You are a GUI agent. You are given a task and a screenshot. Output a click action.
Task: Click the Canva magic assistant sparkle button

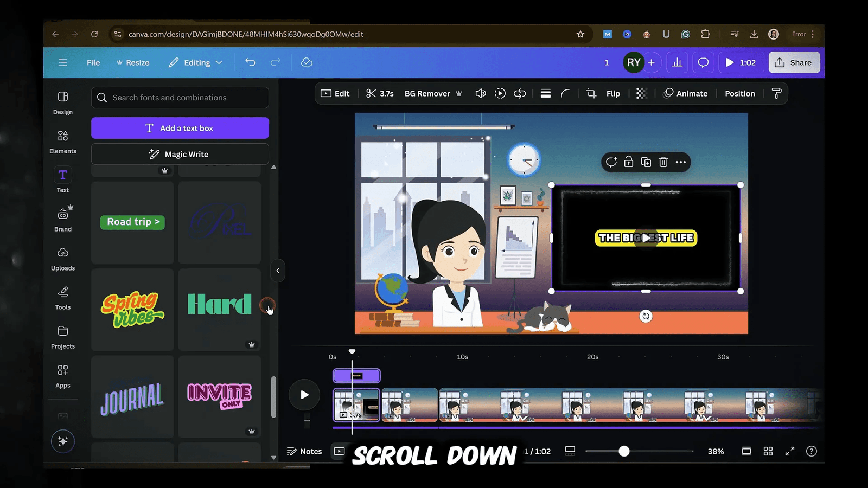tap(63, 441)
